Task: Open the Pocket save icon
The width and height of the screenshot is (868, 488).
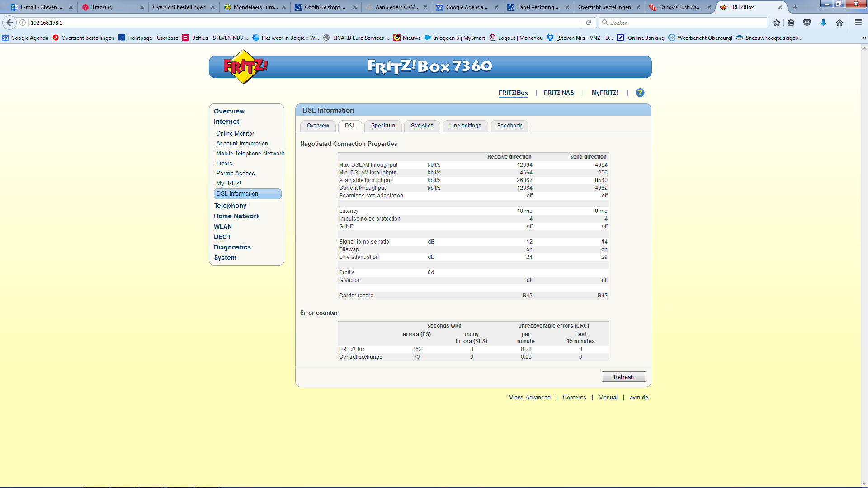Action: [x=807, y=23]
